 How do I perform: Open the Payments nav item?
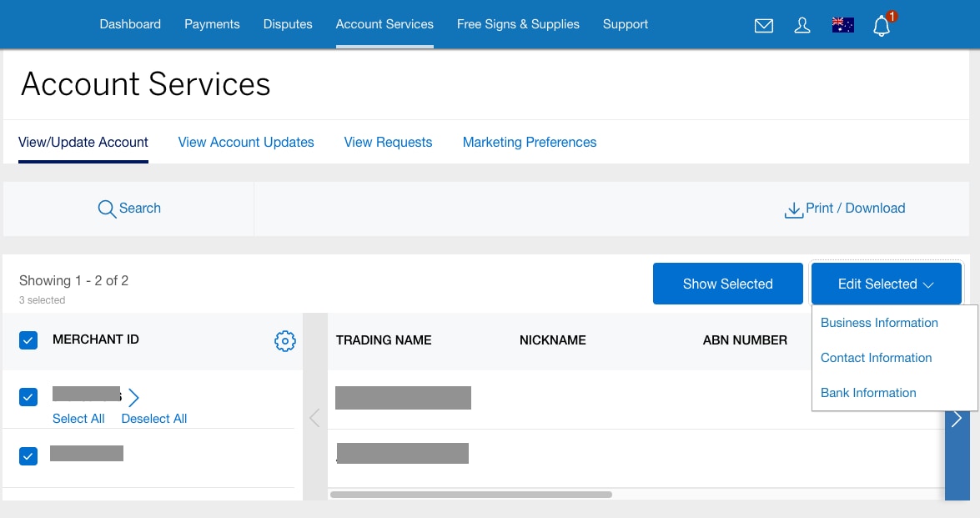tap(212, 24)
